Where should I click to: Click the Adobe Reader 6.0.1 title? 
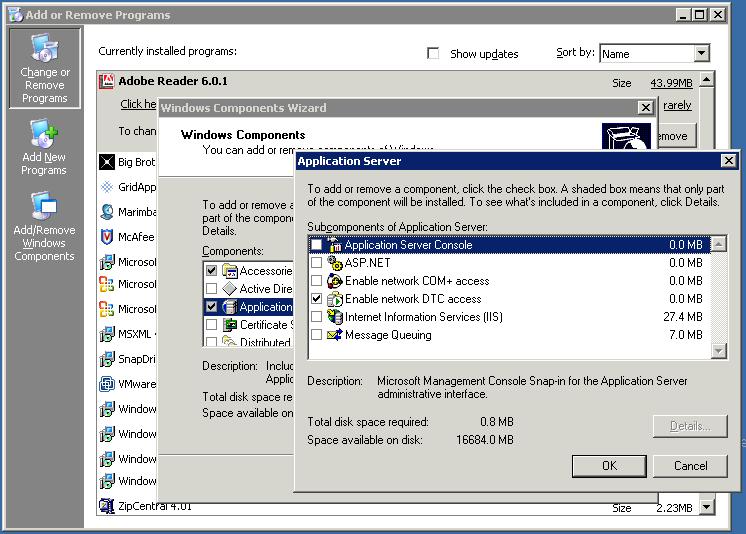click(173, 81)
